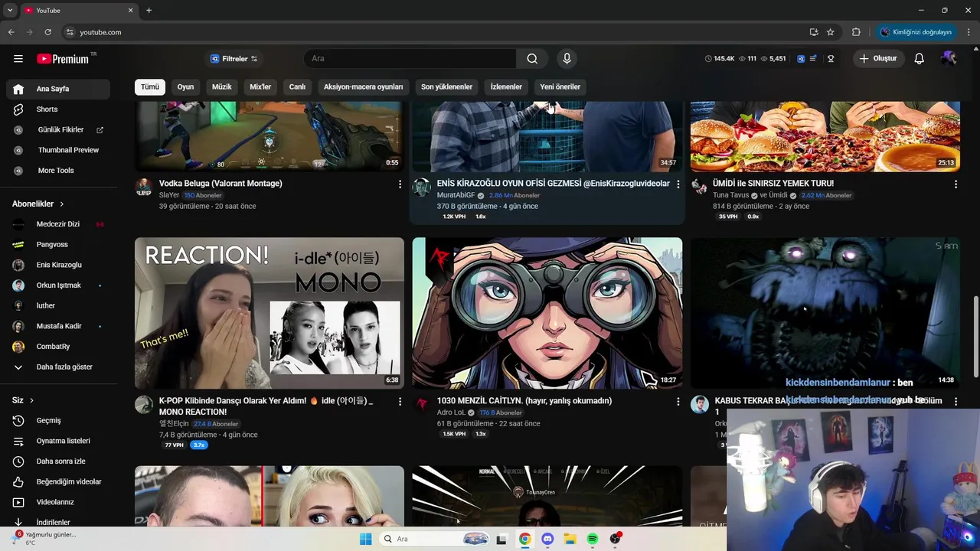Click the browser address bar
The height and width of the screenshot is (551, 980).
pos(433,32)
